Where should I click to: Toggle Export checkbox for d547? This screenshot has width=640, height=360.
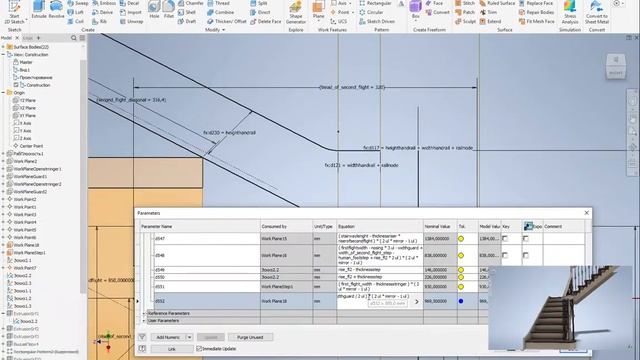(x=525, y=238)
